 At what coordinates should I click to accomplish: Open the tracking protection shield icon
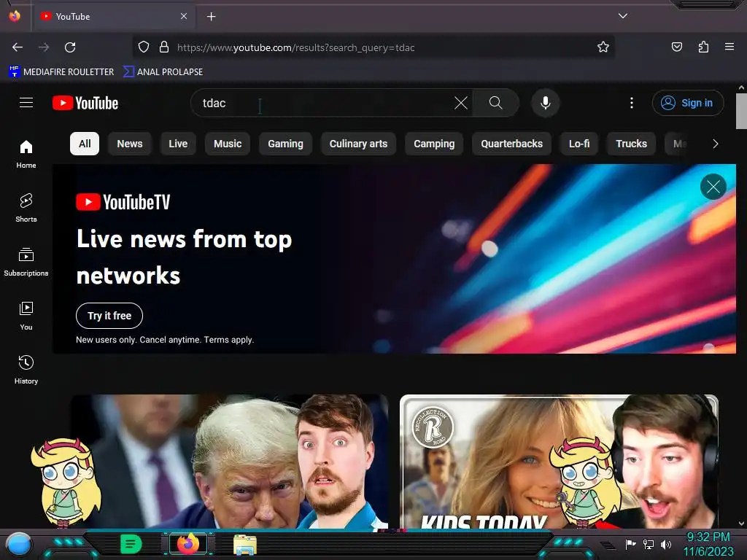(x=144, y=47)
